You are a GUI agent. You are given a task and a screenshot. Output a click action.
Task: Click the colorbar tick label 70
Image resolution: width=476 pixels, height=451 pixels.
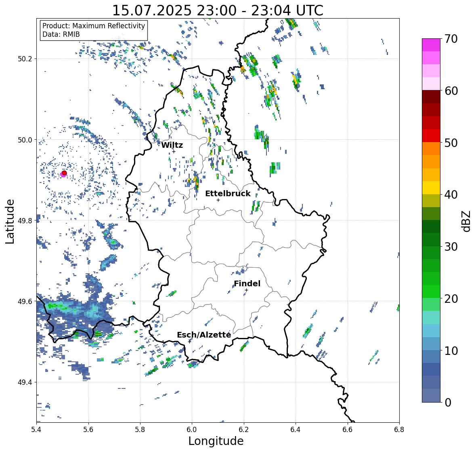click(451, 39)
